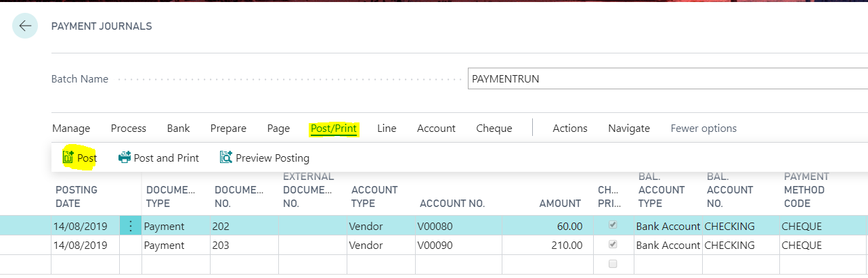The width and height of the screenshot is (868, 278).
Task: Expand the Actions menu
Action: 570,129
